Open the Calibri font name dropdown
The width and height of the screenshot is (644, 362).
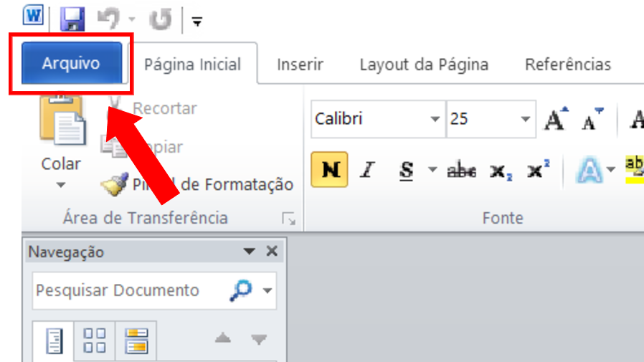435,119
